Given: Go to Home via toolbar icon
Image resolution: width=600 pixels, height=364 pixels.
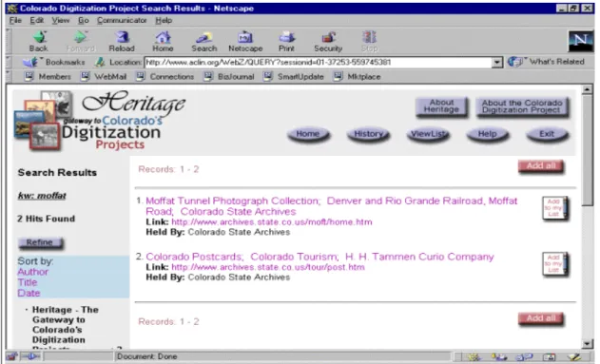Looking at the screenshot, I should coord(163,41).
